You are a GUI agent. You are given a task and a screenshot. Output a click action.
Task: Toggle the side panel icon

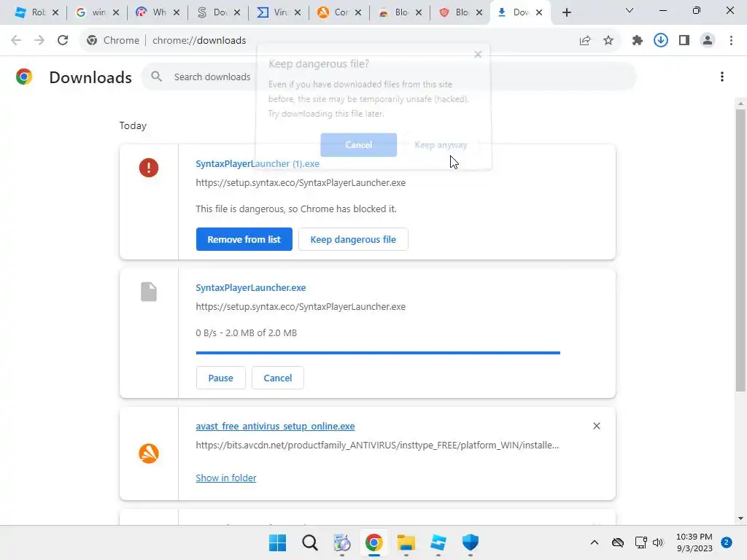(x=684, y=41)
